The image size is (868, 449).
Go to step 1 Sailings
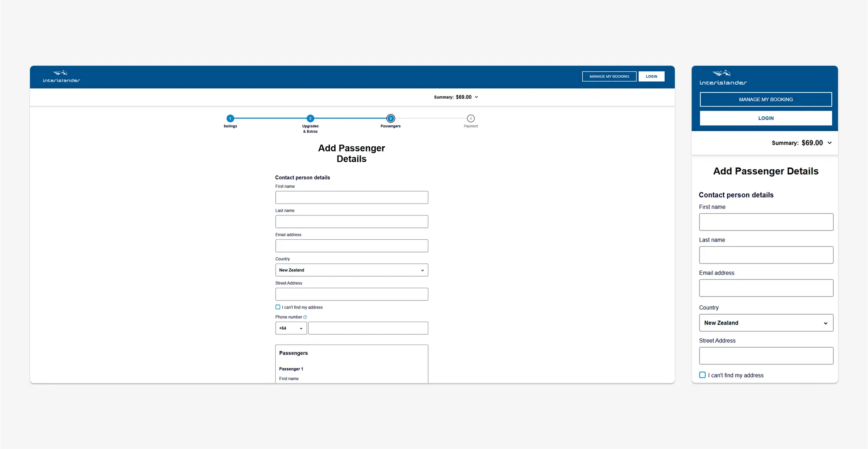tap(230, 119)
